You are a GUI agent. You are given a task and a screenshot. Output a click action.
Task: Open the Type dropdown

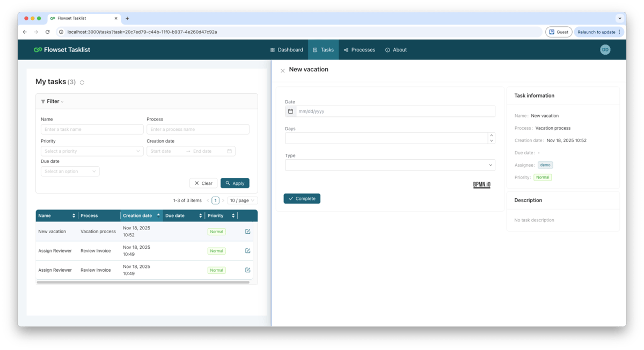[x=390, y=165]
